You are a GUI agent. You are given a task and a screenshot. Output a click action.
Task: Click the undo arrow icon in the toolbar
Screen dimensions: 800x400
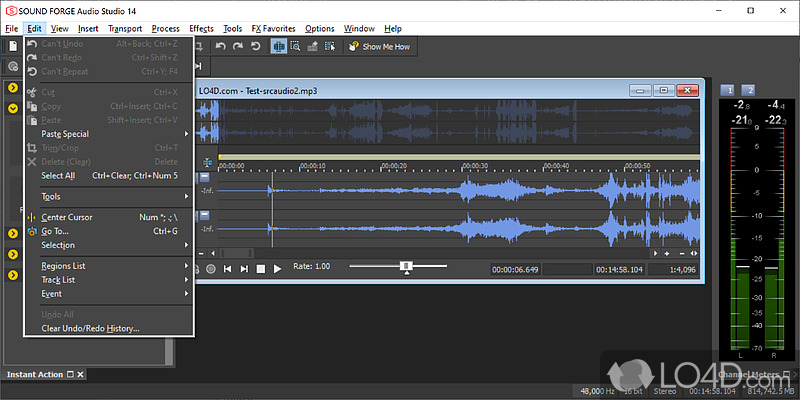pyautogui.click(x=219, y=46)
